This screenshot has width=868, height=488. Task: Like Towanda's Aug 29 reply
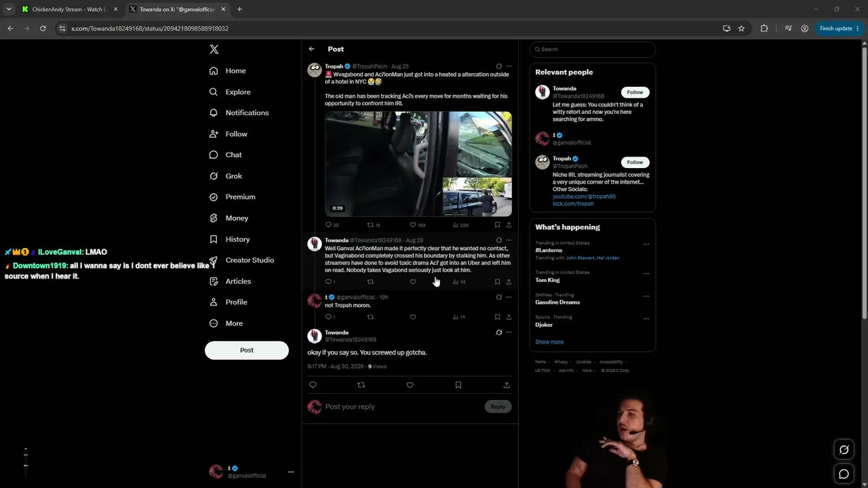(413, 282)
